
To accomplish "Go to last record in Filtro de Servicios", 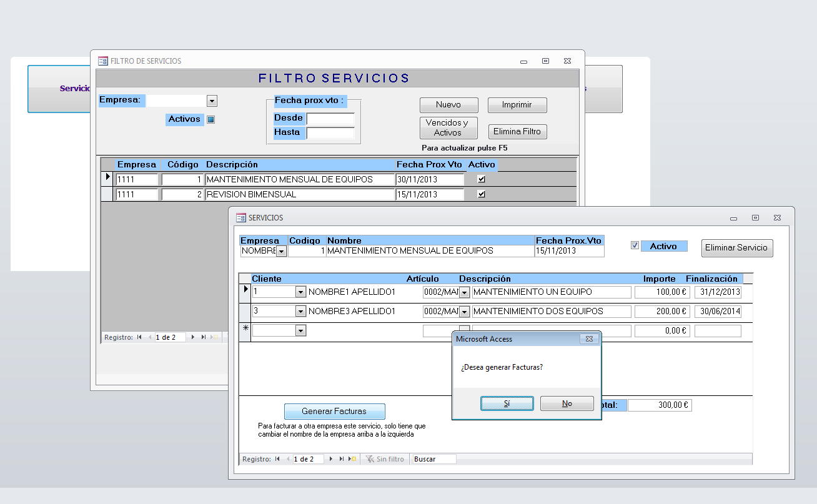I will 204,337.
